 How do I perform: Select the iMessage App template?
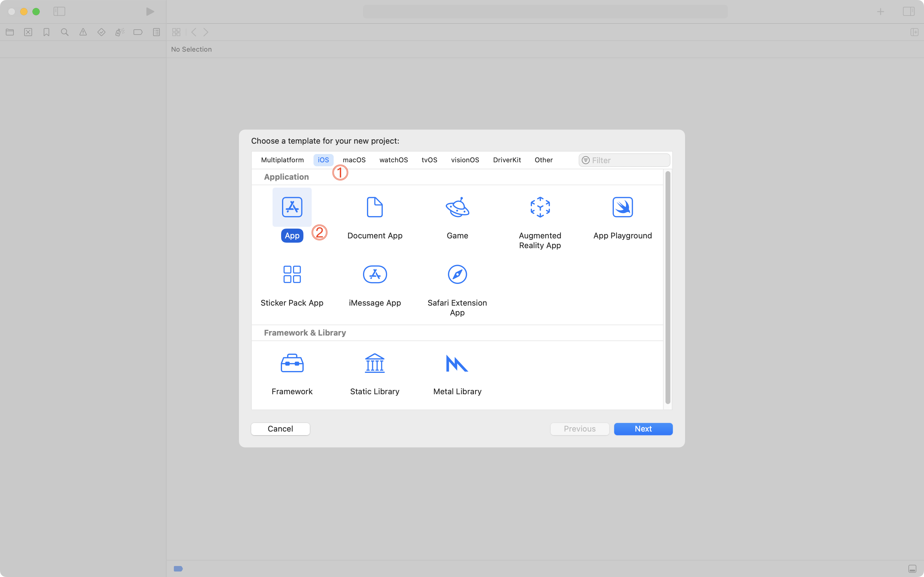(375, 274)
